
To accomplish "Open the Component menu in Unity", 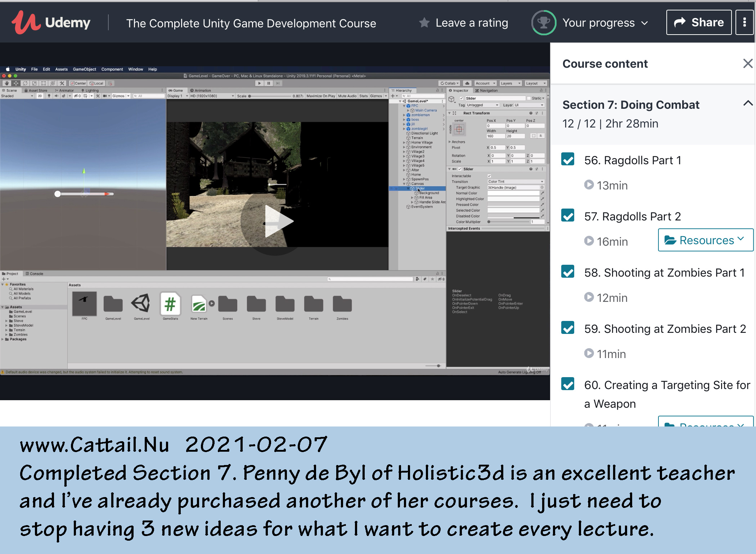I will coord(112,69).
